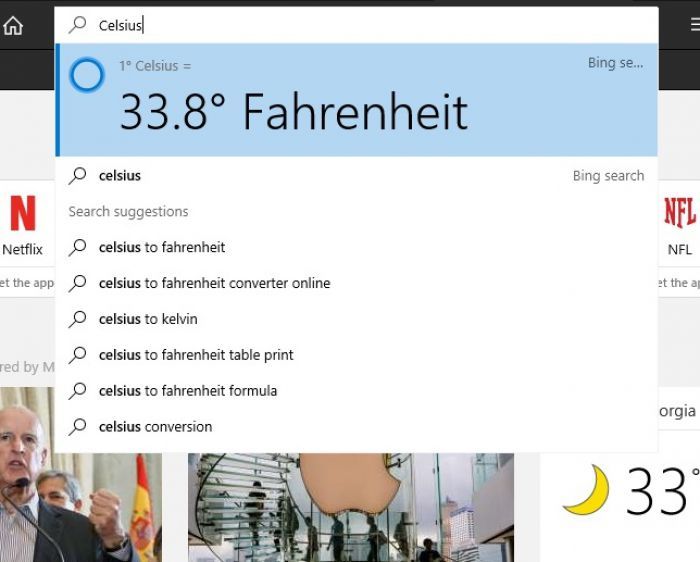
Task: Choose suggestion celsius to fahrenheit
Action: 356,247
